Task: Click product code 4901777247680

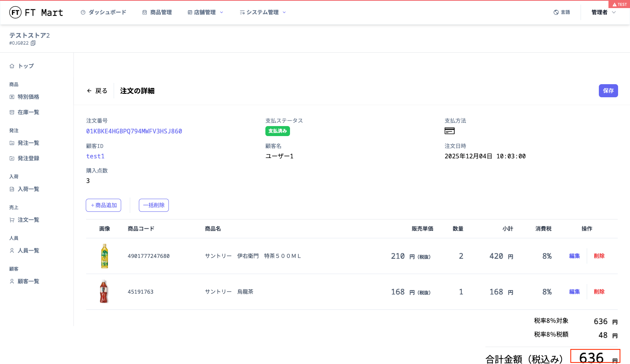Action: [x=148, y=256]
